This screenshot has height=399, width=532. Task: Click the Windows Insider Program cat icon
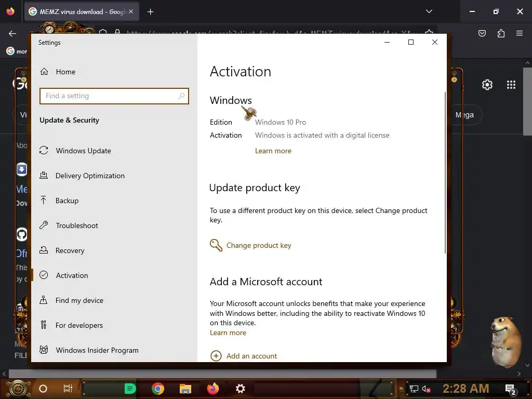[x=44, y=350]
